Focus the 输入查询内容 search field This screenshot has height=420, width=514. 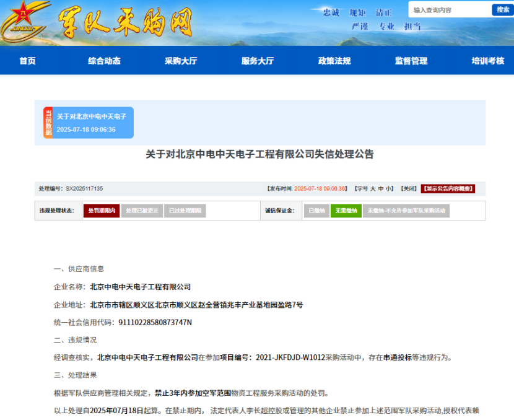tap(450, 10)
